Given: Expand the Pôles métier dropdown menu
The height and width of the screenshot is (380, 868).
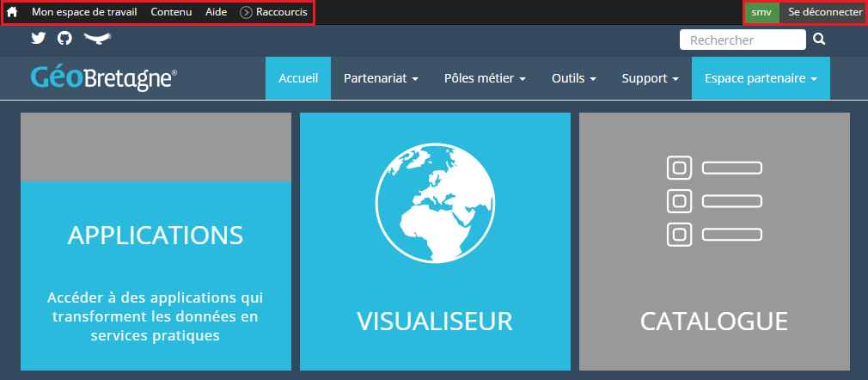Looking at the screenshot, I should pyautogui.click(x=485, y=78).
